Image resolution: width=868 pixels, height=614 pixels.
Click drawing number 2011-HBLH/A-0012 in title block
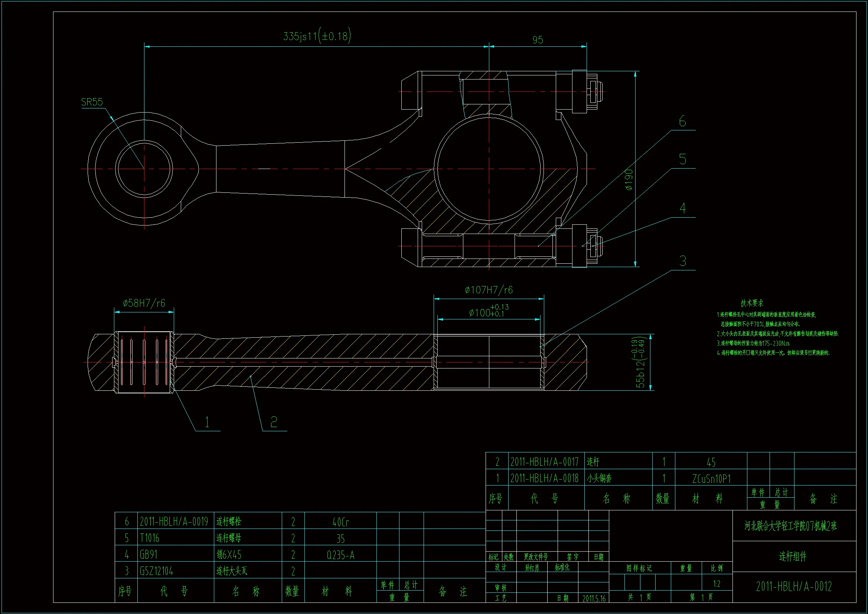(794, 587)
